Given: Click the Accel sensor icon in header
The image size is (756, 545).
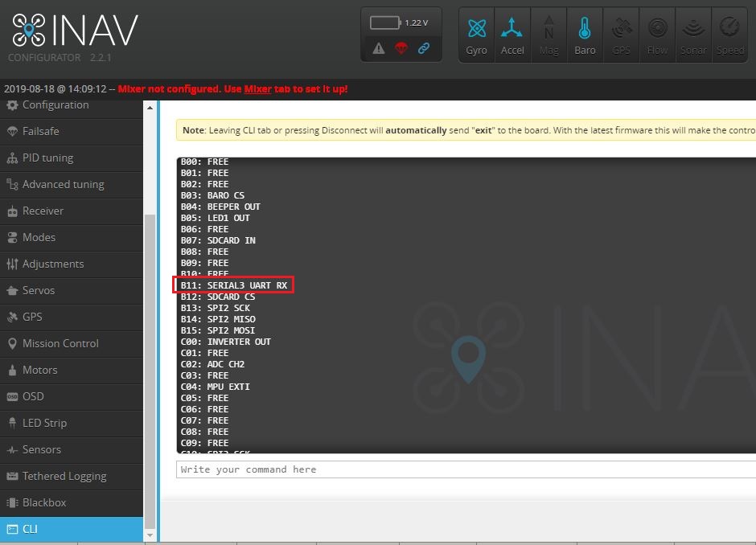Looking at the screenshot, I should pyautogui.click(x=512, y=34).
